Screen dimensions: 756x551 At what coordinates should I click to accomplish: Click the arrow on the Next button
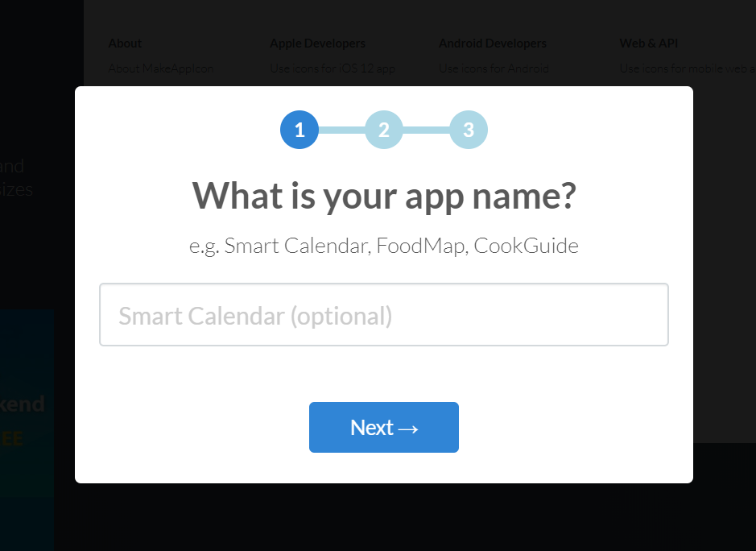click(x=408, y=428)
